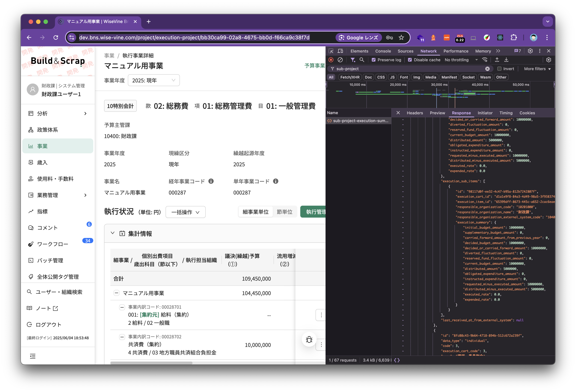The height and width of the screenshot is (392, 576).
Task: Toggle the network filter funnel icon
Action: (353, 60)
